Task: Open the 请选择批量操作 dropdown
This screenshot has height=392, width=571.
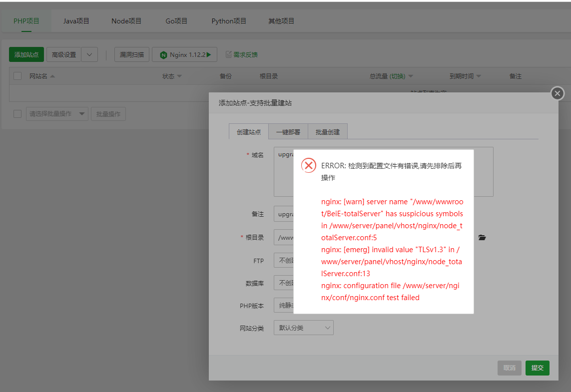Action: click(57, 114)
